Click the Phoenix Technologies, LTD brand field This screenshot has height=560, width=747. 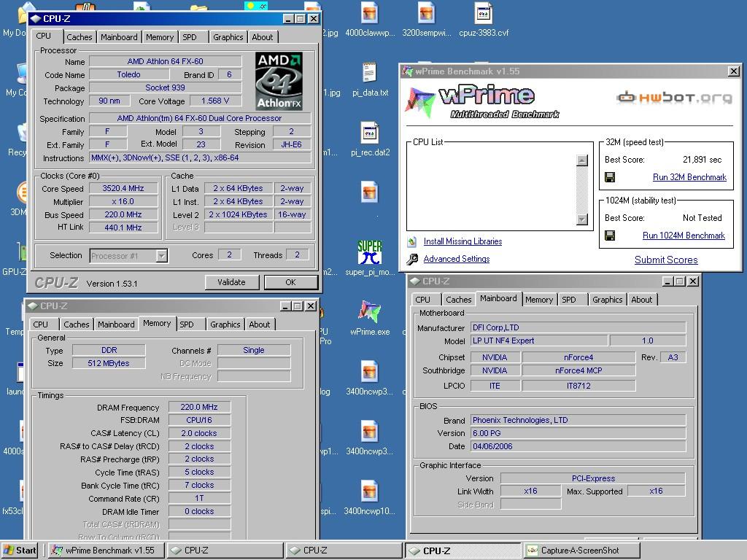click(578, 421)
